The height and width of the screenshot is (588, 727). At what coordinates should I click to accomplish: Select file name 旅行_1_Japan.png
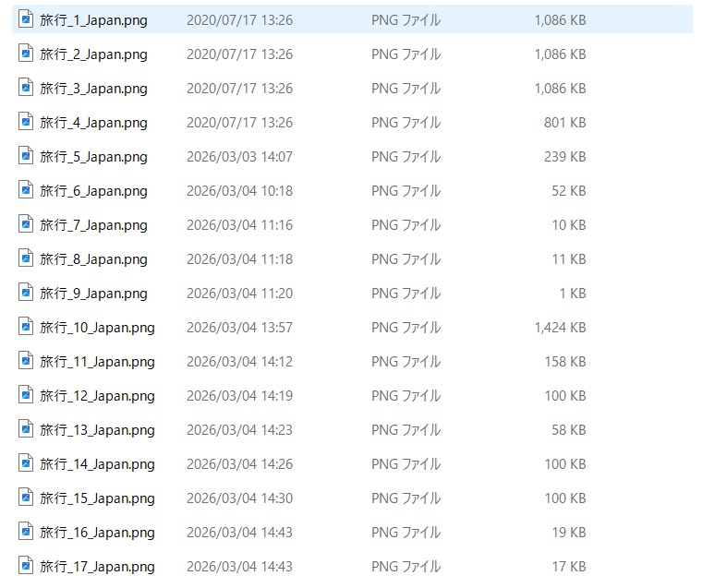point(93,20)
